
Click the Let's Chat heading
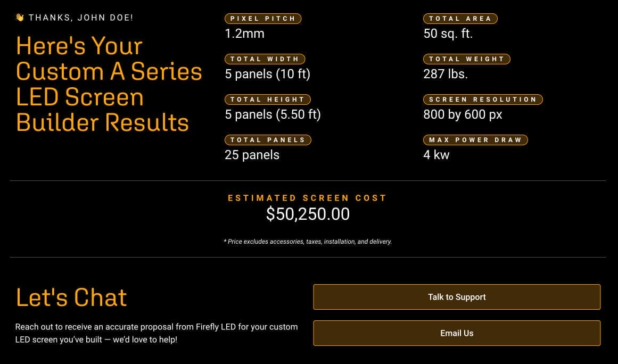coord(71,297)
